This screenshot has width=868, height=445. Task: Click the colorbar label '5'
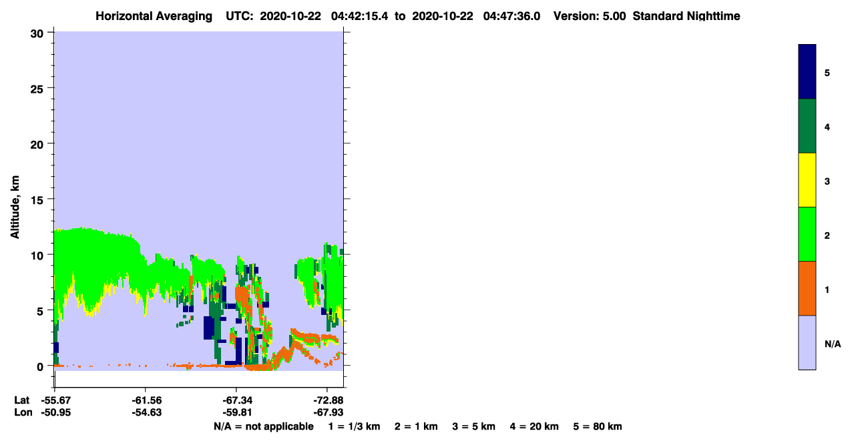[827, 73]
